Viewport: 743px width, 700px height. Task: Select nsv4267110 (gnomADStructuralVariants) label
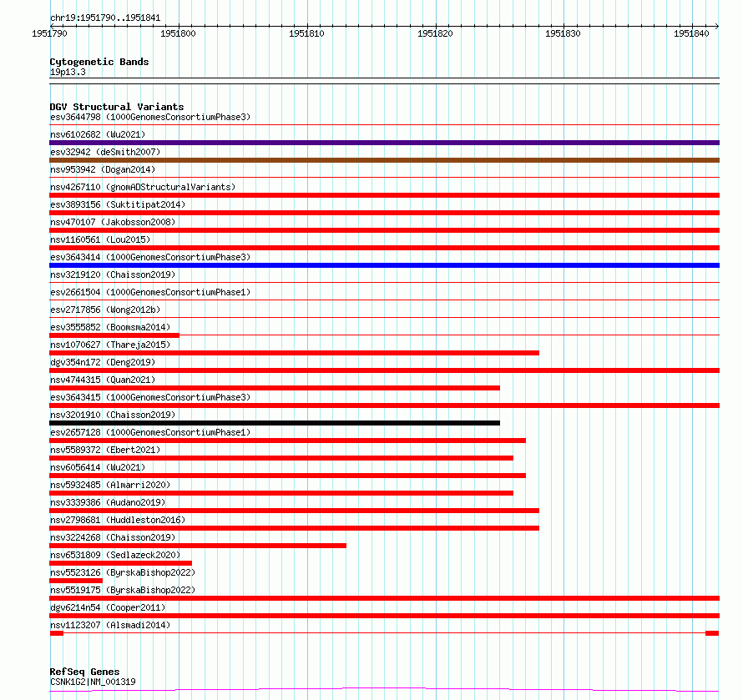[143, 187]
